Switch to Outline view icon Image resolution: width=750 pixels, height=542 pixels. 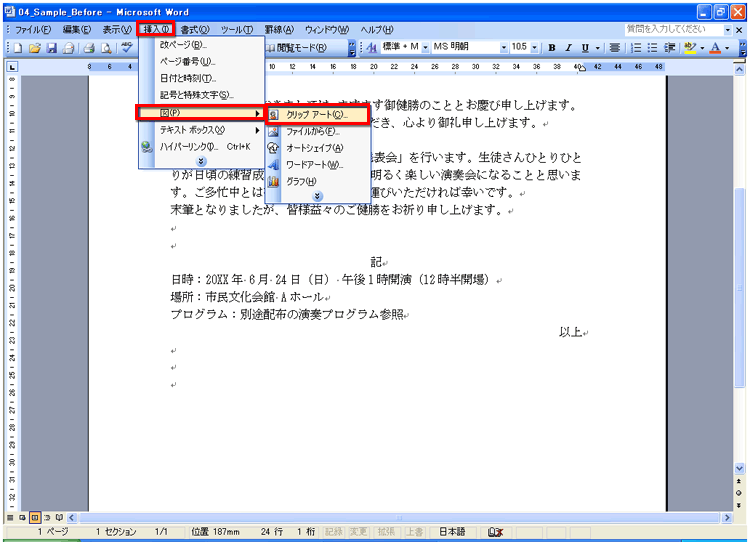(x=47, y=518)
